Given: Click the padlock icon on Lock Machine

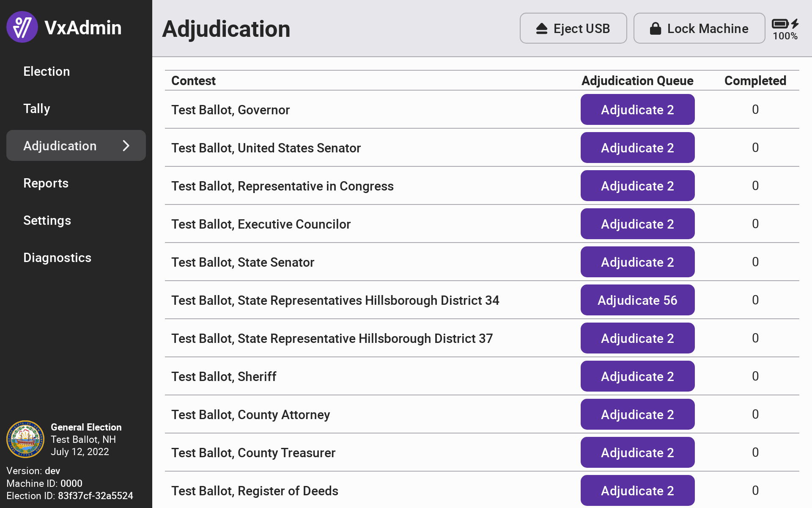Looking at the screenshot, I should pos(655,28).
